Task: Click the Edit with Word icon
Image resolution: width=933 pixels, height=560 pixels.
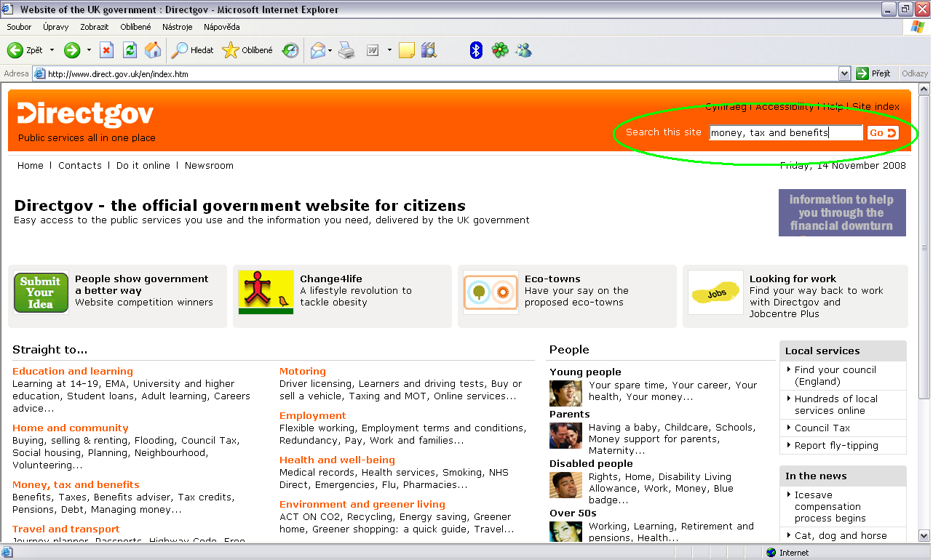Action: (373, 50)
